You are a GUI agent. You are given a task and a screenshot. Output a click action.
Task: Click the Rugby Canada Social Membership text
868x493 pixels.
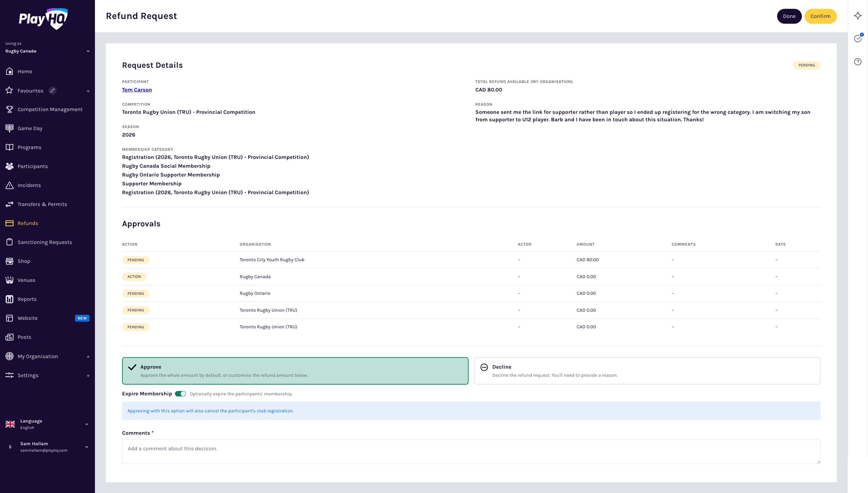166,166
